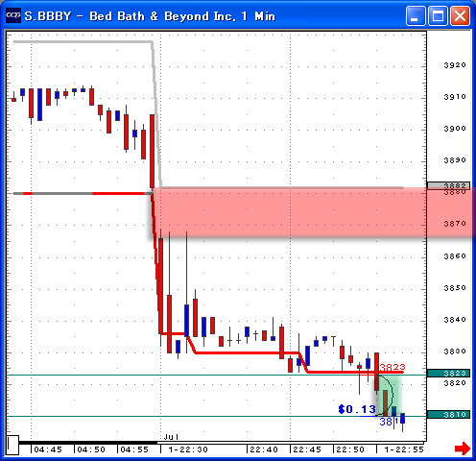Click the blue $0.13 profit label
Screen dimensions: 476x461
[x=357, y=409]
